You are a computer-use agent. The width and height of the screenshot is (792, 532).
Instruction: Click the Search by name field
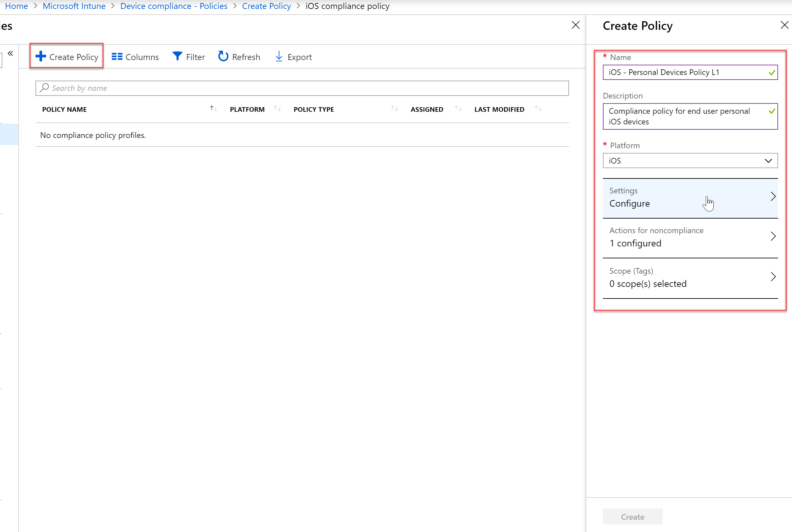click(x=302, y=88)
